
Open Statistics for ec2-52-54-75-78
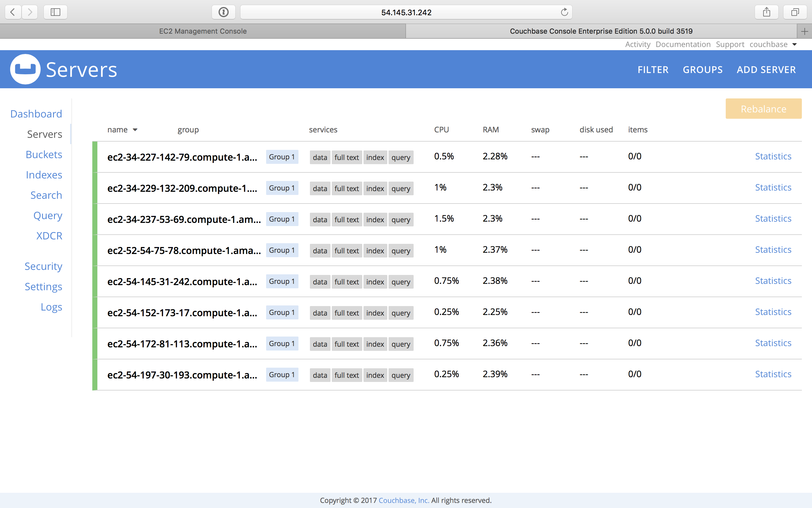[773, 250]
